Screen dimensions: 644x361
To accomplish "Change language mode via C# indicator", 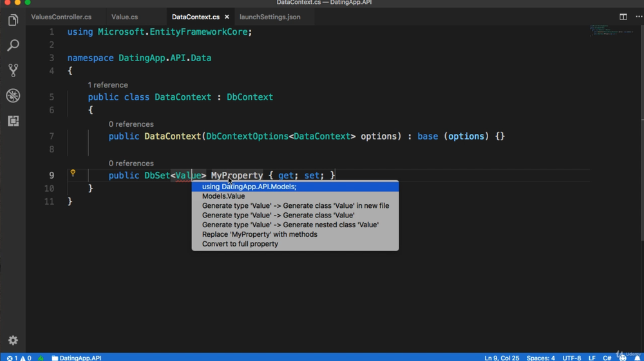I will point(607,358).
